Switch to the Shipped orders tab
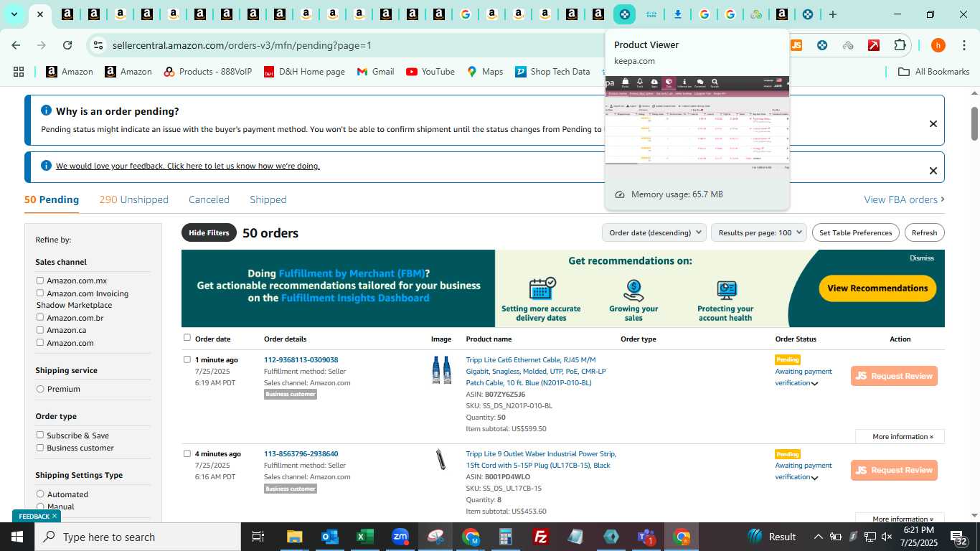Image resolution: width=980 pixels, height=551 pixels. coord(268,199)
